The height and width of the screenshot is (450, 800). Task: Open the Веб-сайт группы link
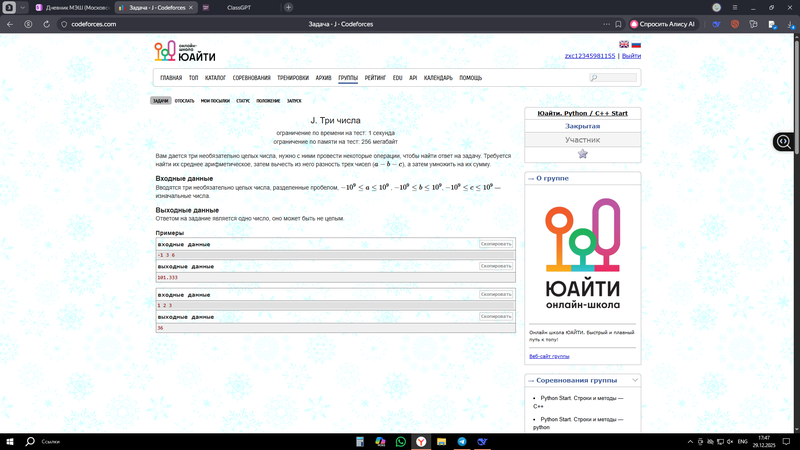coord(549,356)
